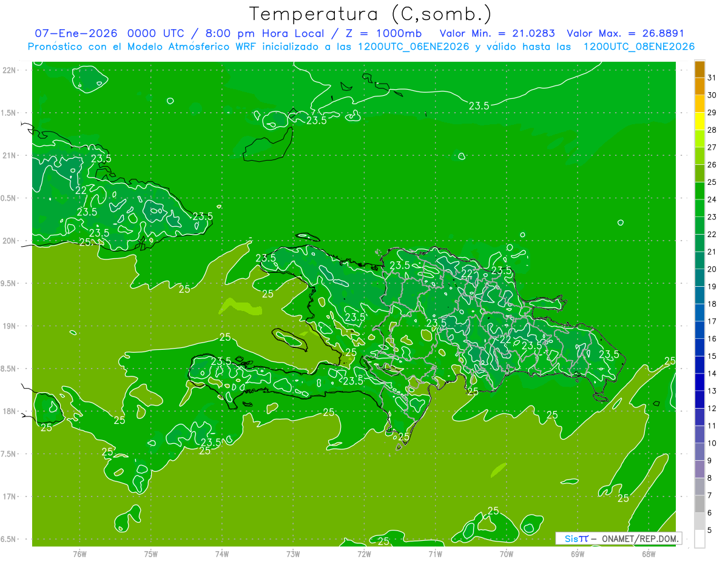Click the "74W" longitude label
The width and height of the screenshot is (728, 562).
coord(221,554)
